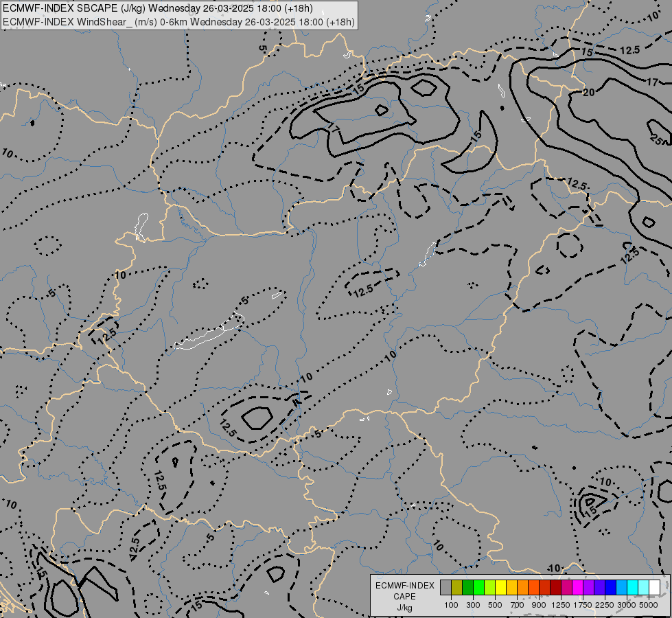Screen dimensions: 672x618
Task: Click the SBCAPE title line at top
Action: pos(158,8)
